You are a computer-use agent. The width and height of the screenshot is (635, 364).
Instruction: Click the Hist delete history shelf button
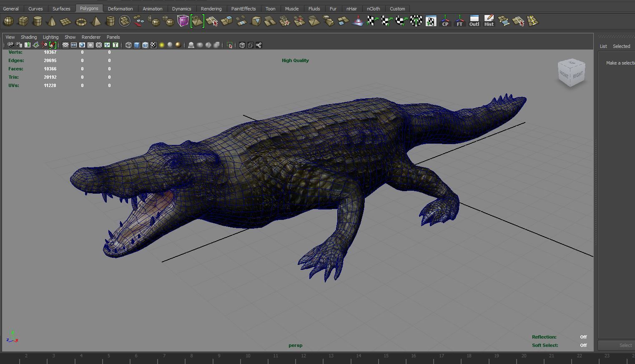tap(489, 21)
